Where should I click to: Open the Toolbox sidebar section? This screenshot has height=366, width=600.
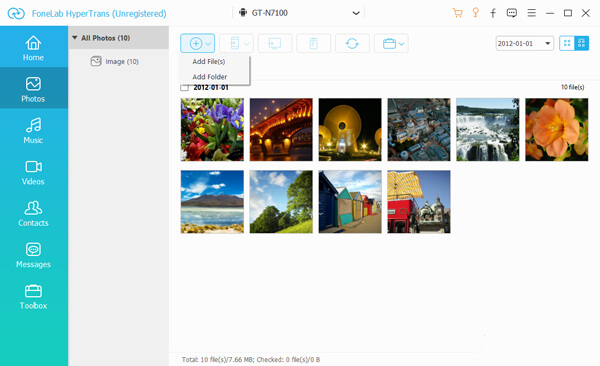pyautogui.click(x=33, y=297)
